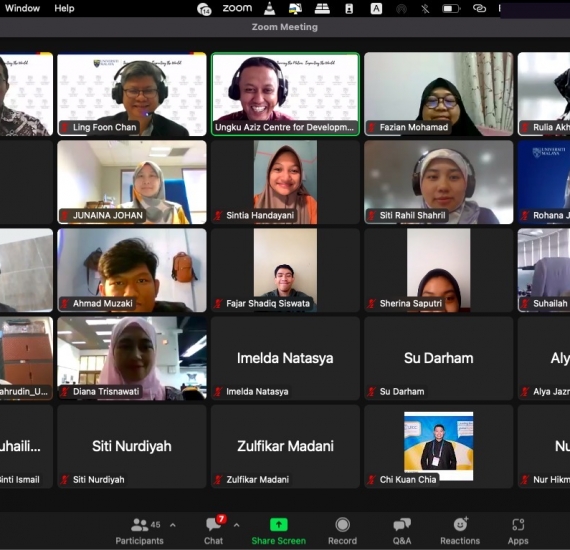Select Chi Kuan Chia profile picture tile
The image size is (570, 550).
(x=439, y=446)
